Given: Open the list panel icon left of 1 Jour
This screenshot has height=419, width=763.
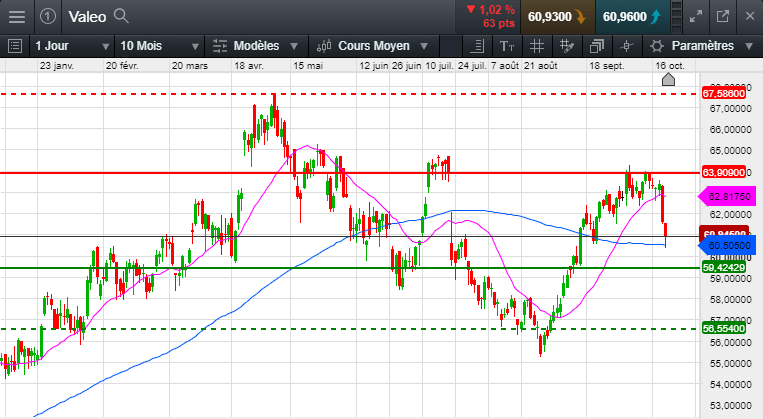Looking at the screenshot, I should [14, 46].
